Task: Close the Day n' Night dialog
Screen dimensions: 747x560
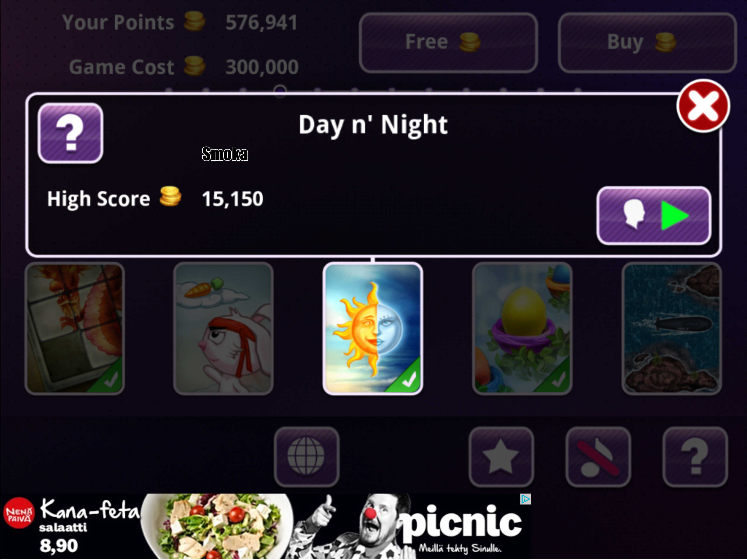Action: click(704, 106)
